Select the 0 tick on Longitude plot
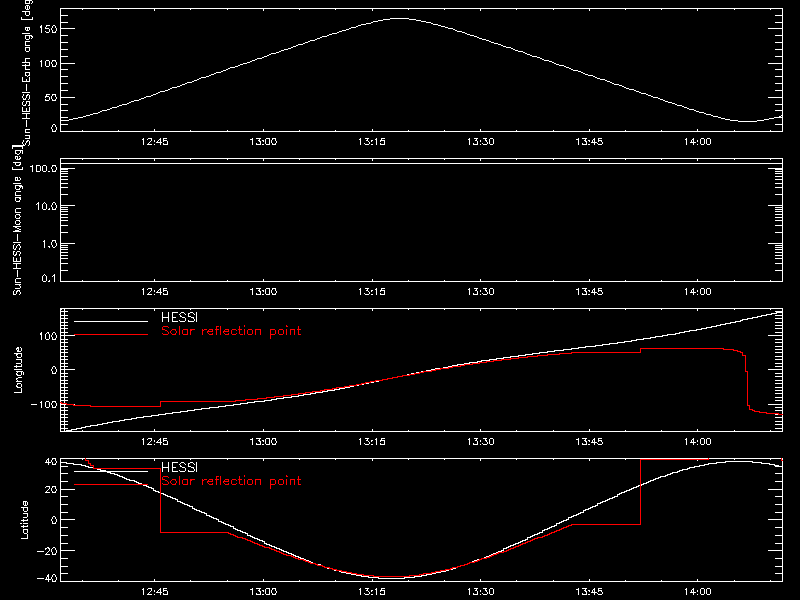The image size is (800, 600). 55,370
